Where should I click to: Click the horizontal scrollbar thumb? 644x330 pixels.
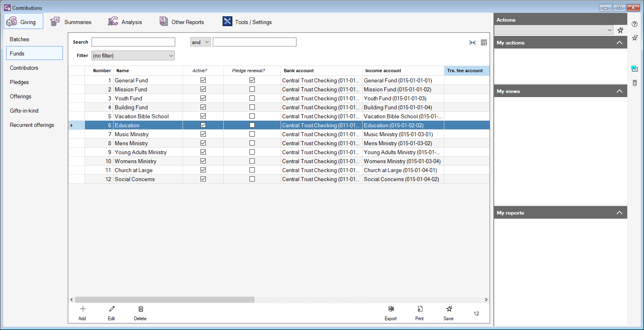click(x=165, y=300)
